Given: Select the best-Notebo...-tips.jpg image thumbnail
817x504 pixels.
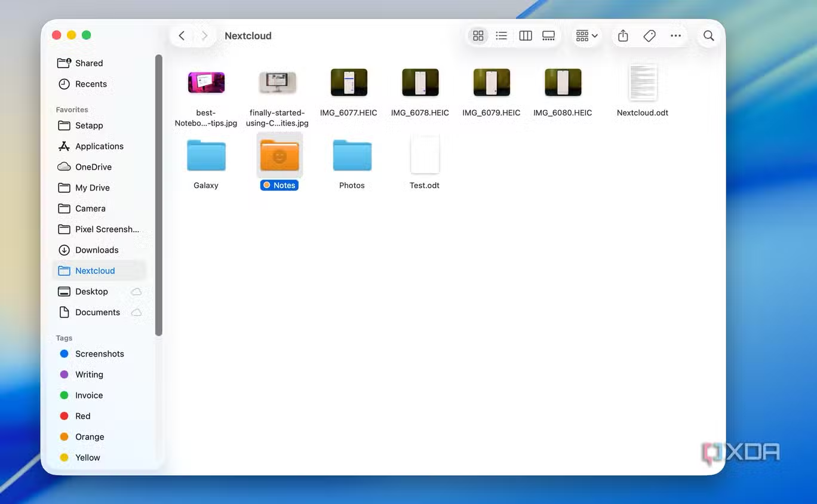Looking at the screenshot, I should (x=206, y=82).
